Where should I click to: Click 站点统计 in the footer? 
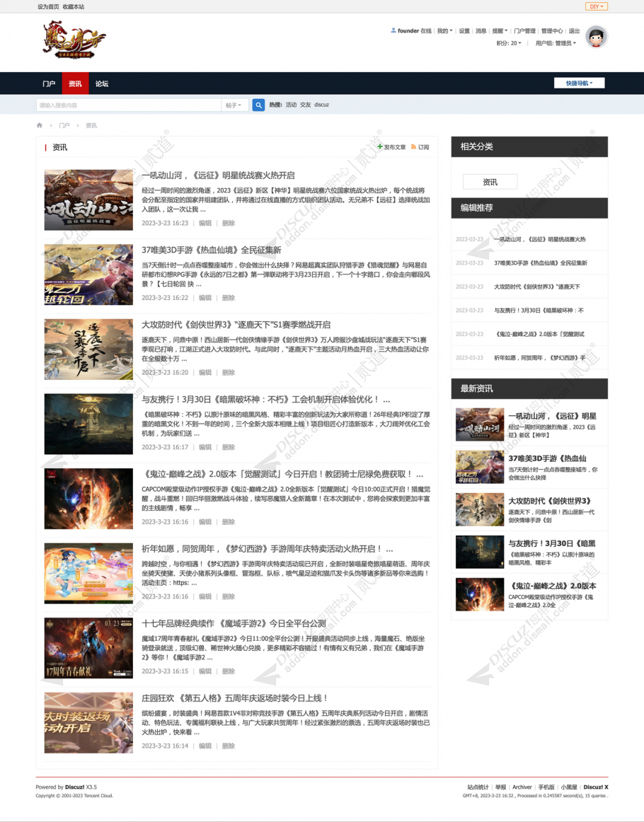[478, 787]
